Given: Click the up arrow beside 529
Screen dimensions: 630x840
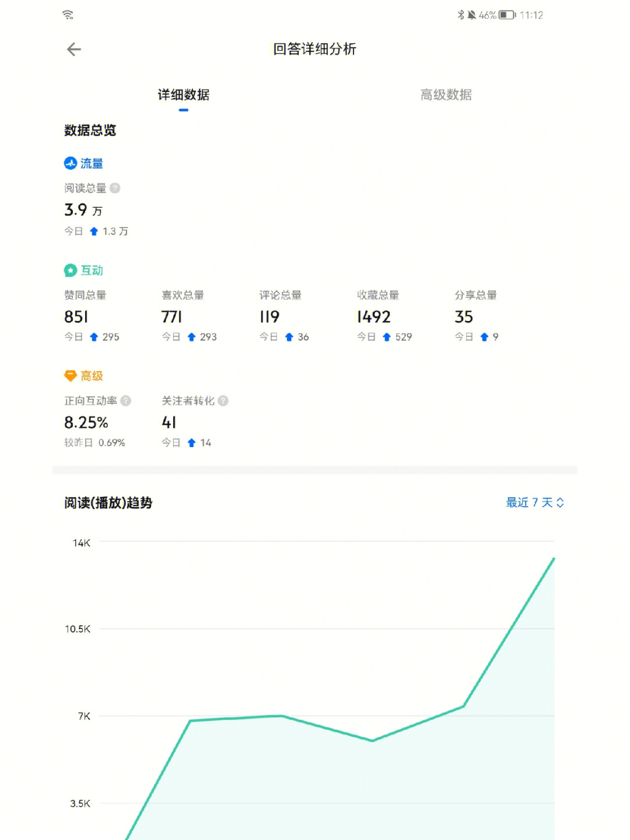Looking at the screenshot, I should (x=386, y=337).
